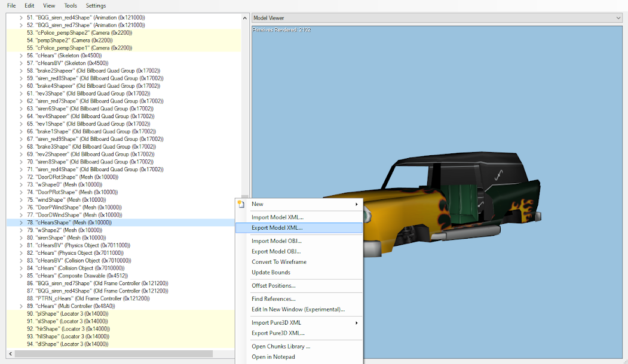Open the Settings menu
Screen dimensions: 628x364
(x=96, y=5)
